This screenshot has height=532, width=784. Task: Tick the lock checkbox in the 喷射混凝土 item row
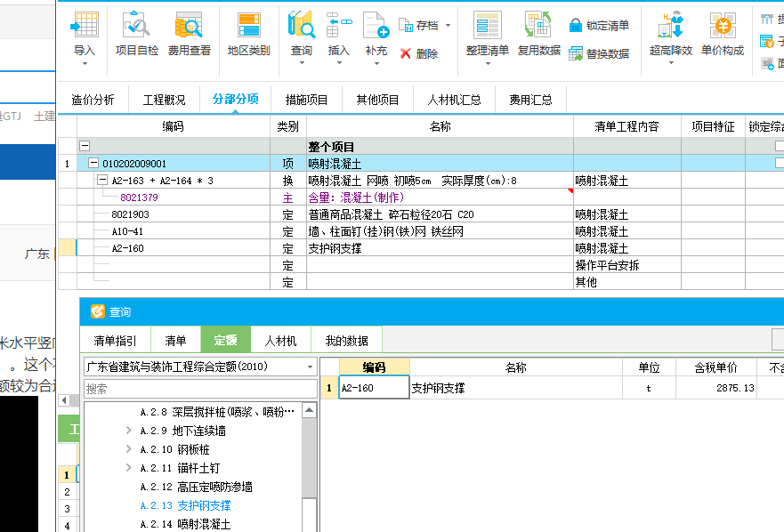[780, 164]
